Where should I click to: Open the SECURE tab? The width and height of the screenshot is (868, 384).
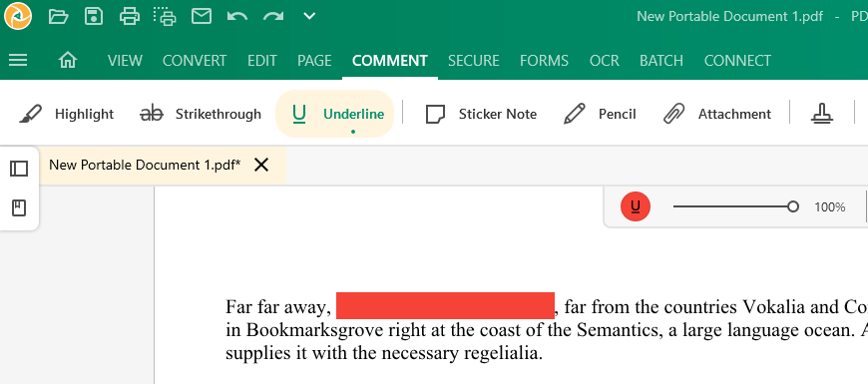[x=473, y=60]
